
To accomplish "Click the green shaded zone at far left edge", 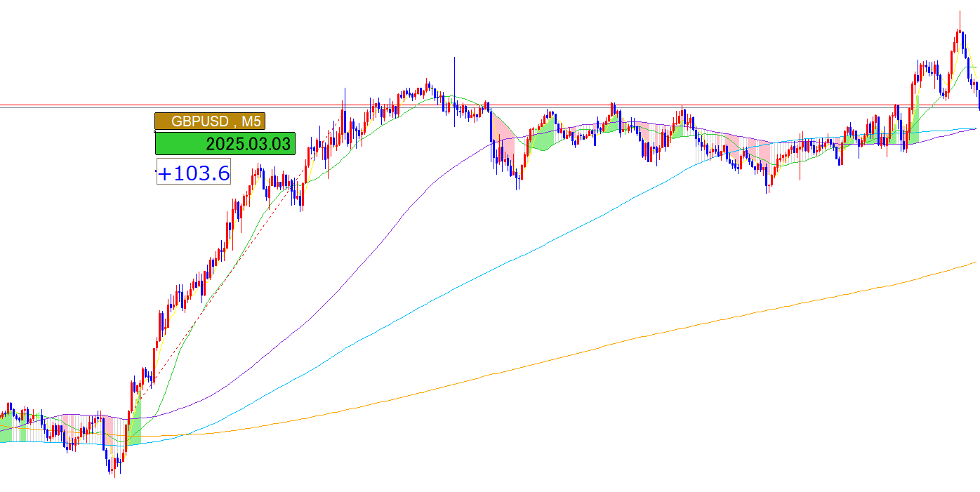I will [6, 432].
